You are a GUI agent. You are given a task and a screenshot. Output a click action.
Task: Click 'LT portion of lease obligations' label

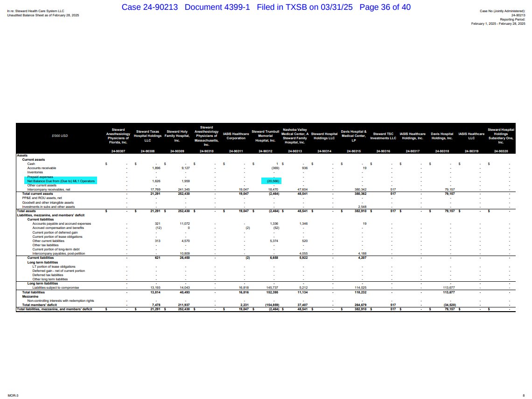54,267
